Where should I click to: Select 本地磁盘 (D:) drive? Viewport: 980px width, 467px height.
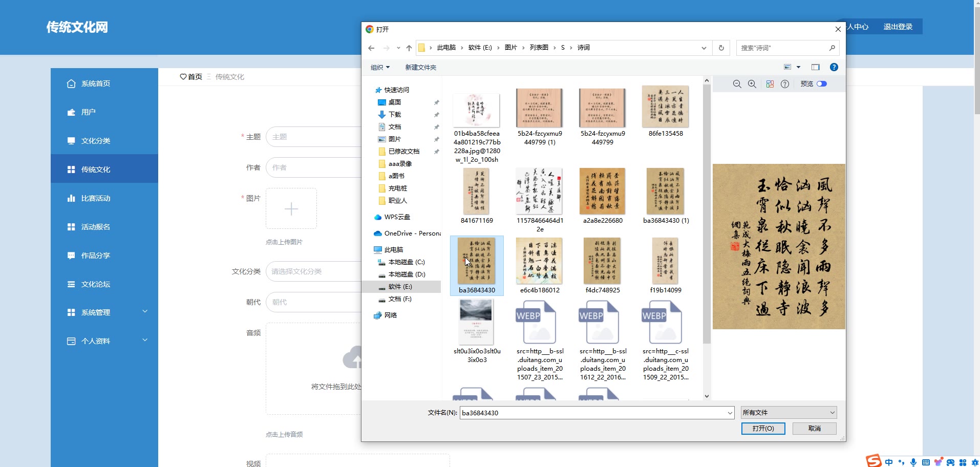(407, 274)
